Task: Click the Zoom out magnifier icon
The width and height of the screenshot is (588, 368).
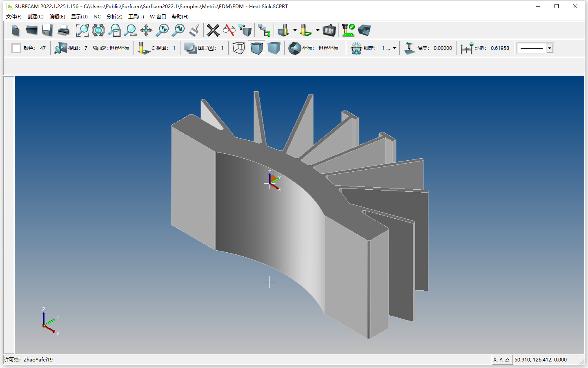Action: click(x=130, y=30)
